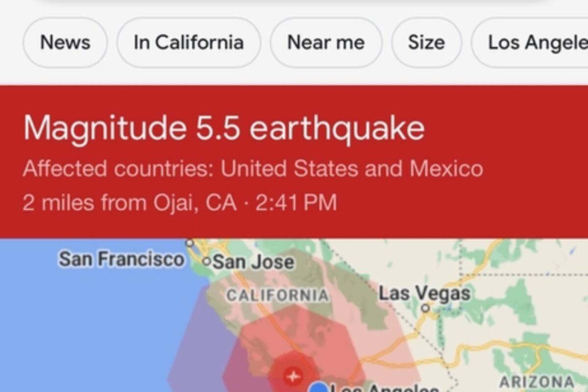Click the 2 miles from Ojai location line

tap(180, 203)
